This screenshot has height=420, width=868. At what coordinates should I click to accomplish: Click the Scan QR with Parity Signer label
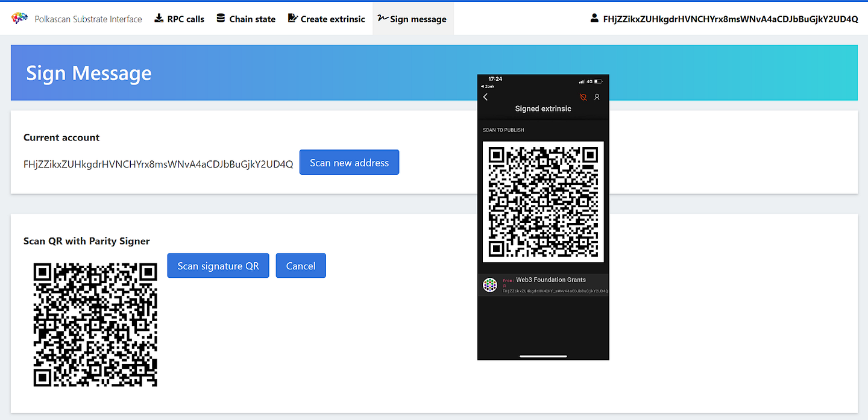coord(87,241)
